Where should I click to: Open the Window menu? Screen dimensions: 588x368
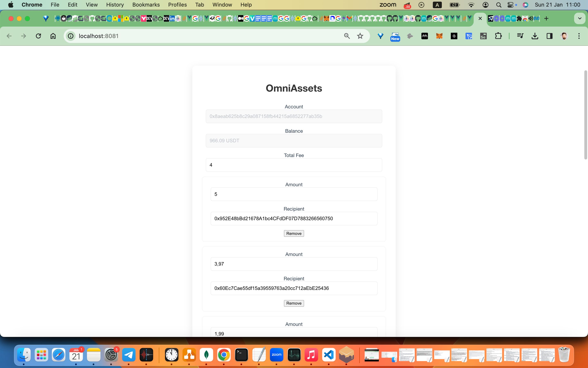click(x=222, y=5)
